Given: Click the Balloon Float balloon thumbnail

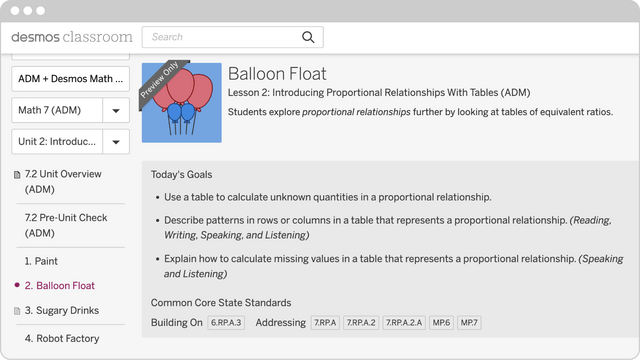Looking at the screenshot, I should click(x=182, y=102).
